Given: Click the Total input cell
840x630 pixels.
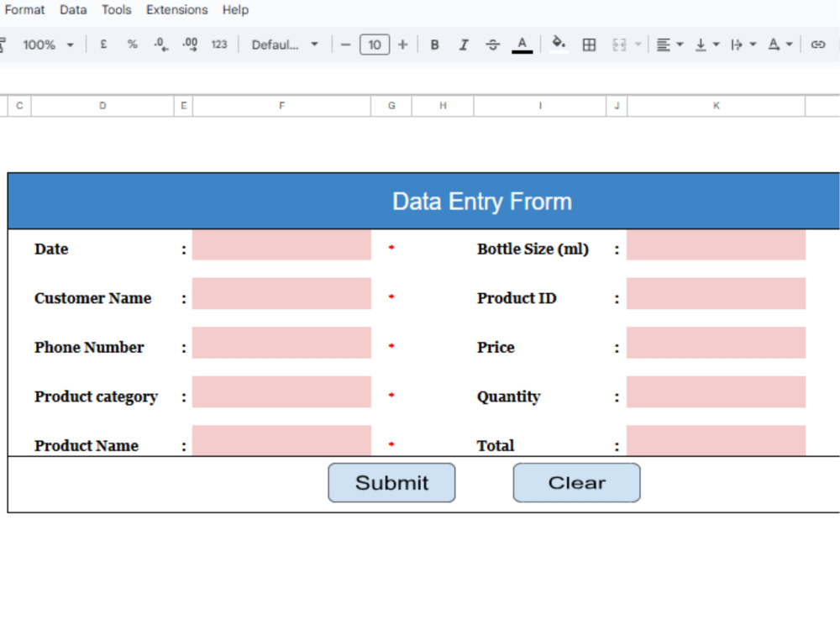Looking at the screenshot, I should [x=717, y=441].
